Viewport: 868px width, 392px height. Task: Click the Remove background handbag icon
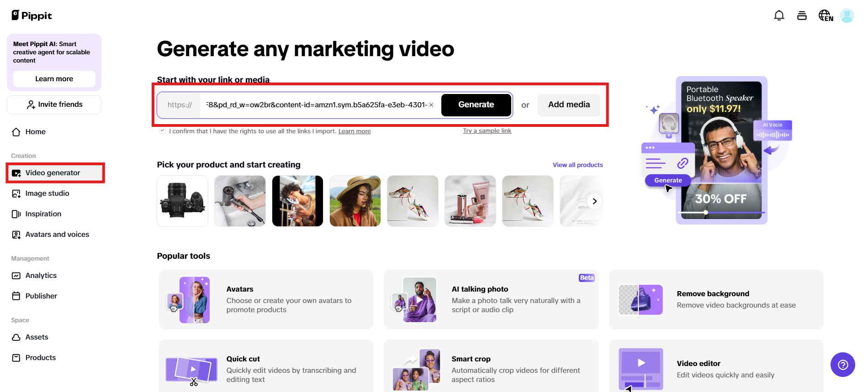[640, 300]
